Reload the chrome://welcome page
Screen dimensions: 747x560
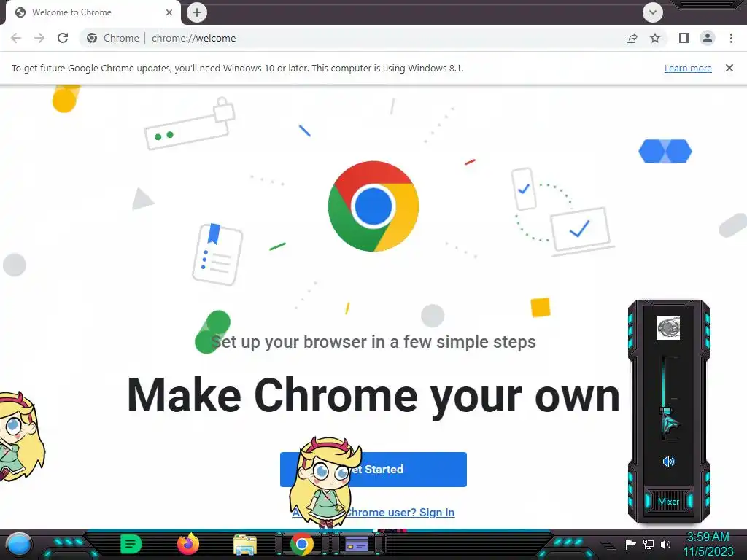pos(63,38)
